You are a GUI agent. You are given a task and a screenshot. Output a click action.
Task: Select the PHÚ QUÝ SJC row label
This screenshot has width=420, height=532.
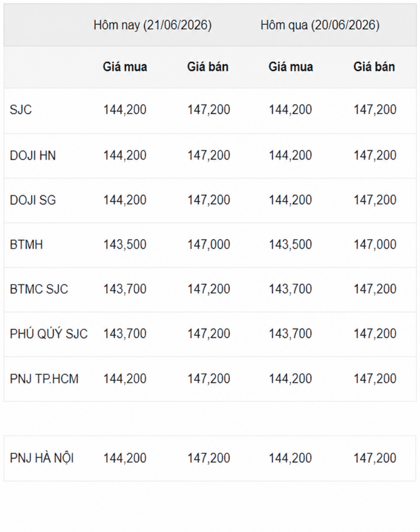(x=48, y=334)
